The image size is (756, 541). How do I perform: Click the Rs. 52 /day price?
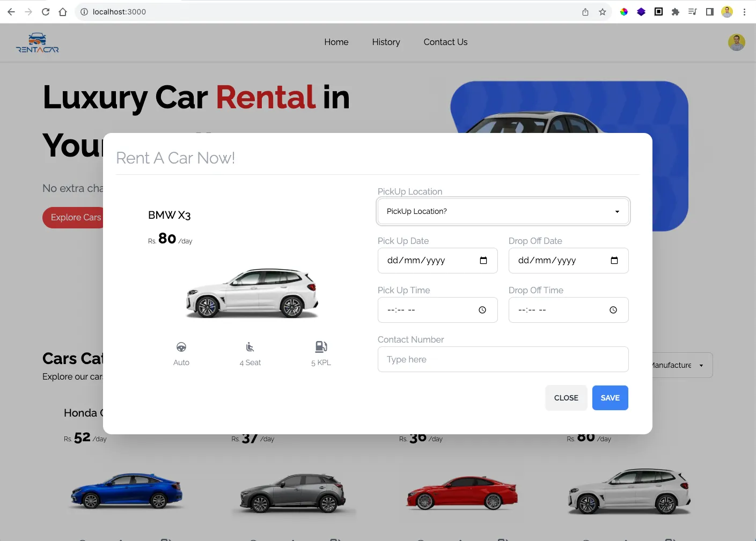pos(85,438)
